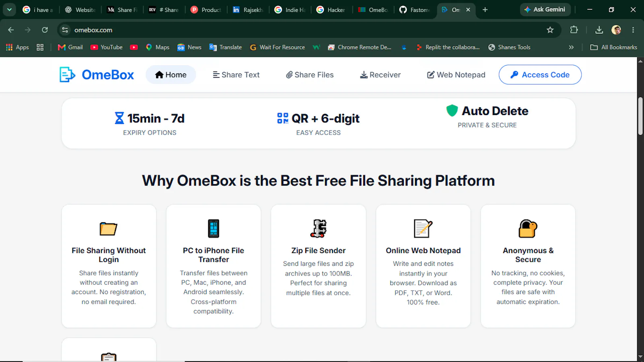The height and width of the screenshot is (362, 644).
Task: Open the YouTube bookmark
Action: (107, 47)
